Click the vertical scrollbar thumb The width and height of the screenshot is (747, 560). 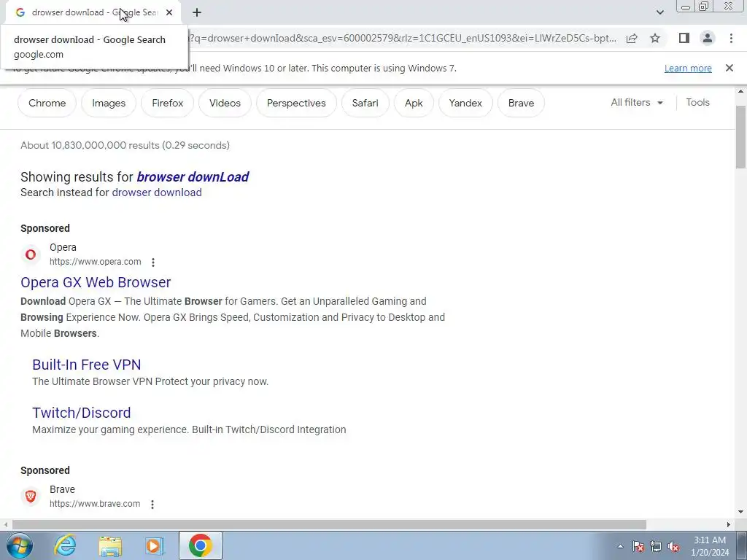[x=740, y=137]
